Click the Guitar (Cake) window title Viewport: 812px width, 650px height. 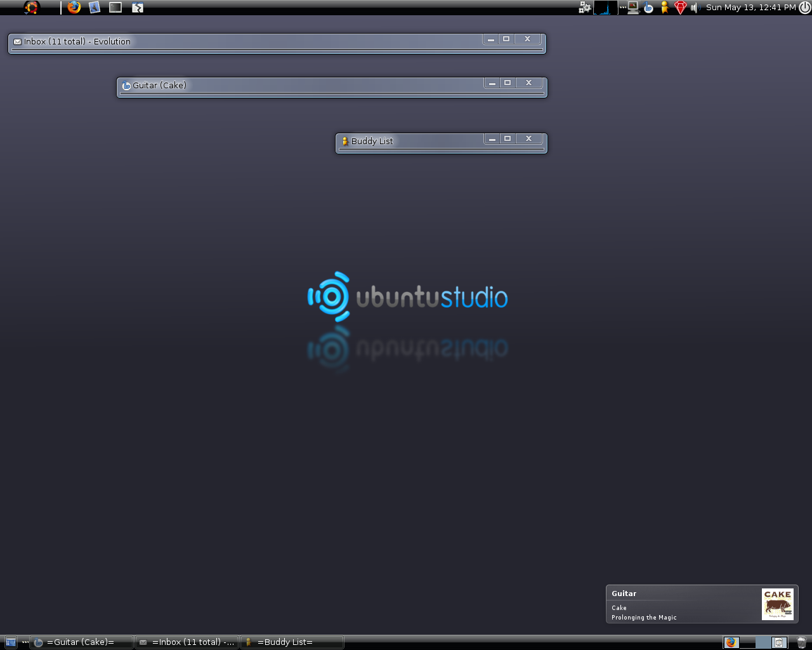click(159, 86)
